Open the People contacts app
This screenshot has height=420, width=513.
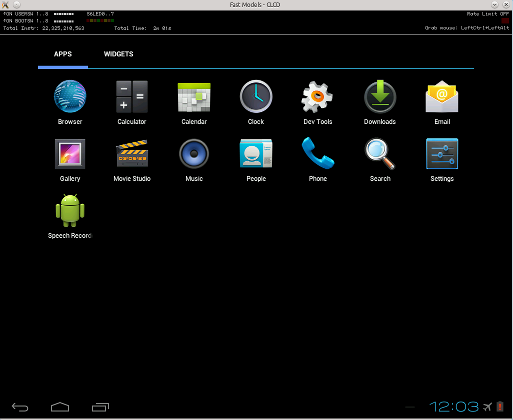click(x=255, y=153)
